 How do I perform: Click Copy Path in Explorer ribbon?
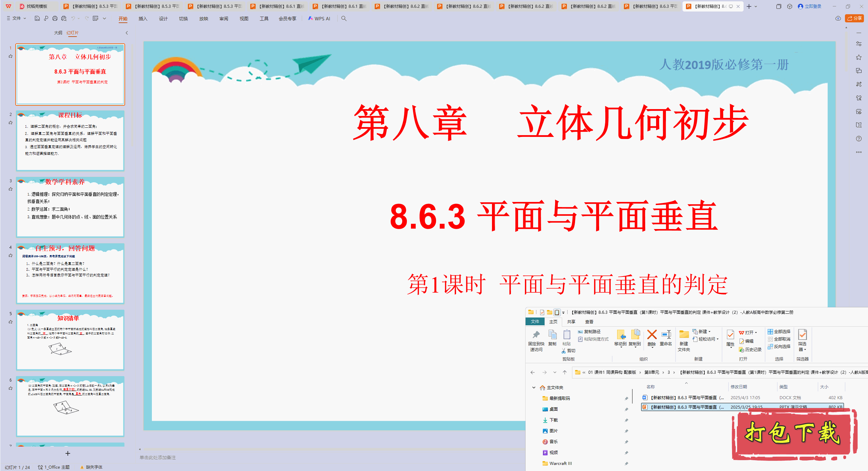(x=589, y=332)
